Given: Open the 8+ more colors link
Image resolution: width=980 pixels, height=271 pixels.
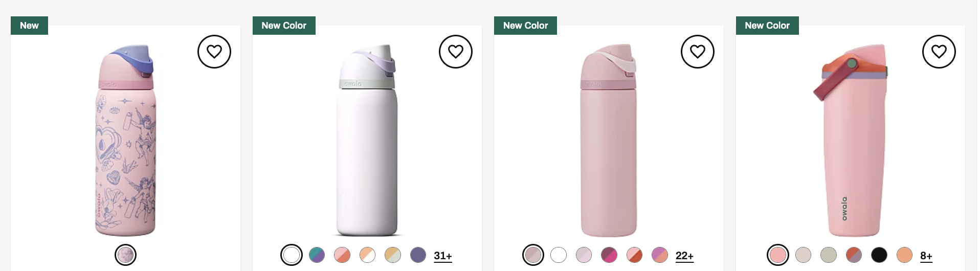Looking at the screenshot, I should (x=926, y=256).
